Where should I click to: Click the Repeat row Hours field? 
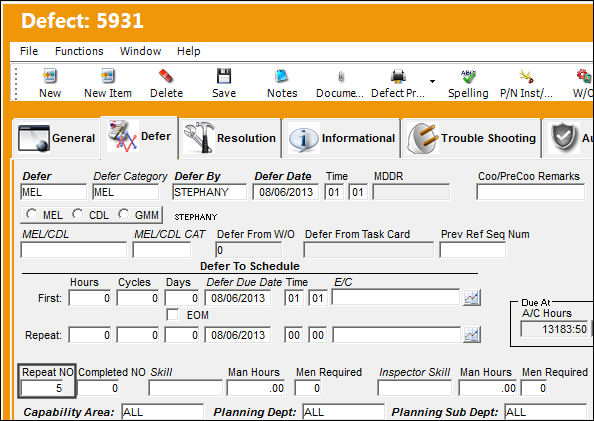[90, 335]
